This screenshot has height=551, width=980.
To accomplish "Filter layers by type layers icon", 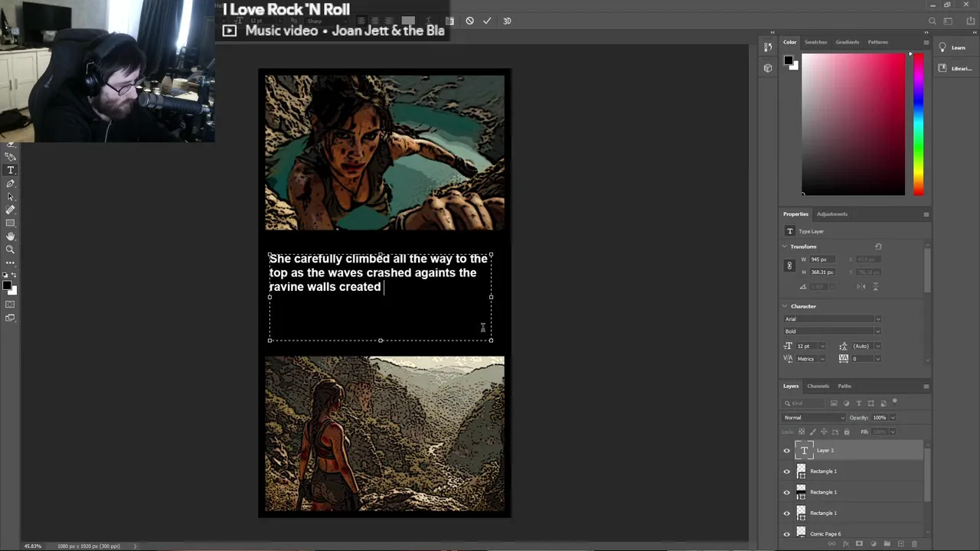I will [859, 403].
